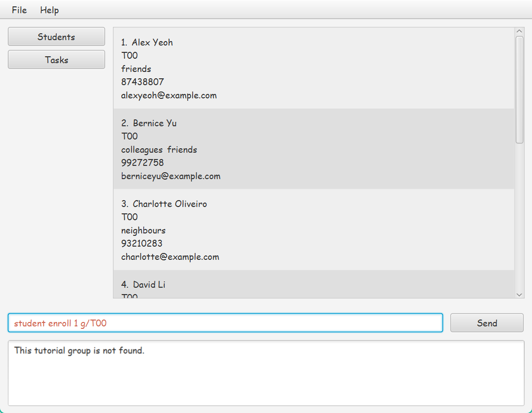Click phone number 93210283
Screen dimensions: 532x413
pos(142,244)
